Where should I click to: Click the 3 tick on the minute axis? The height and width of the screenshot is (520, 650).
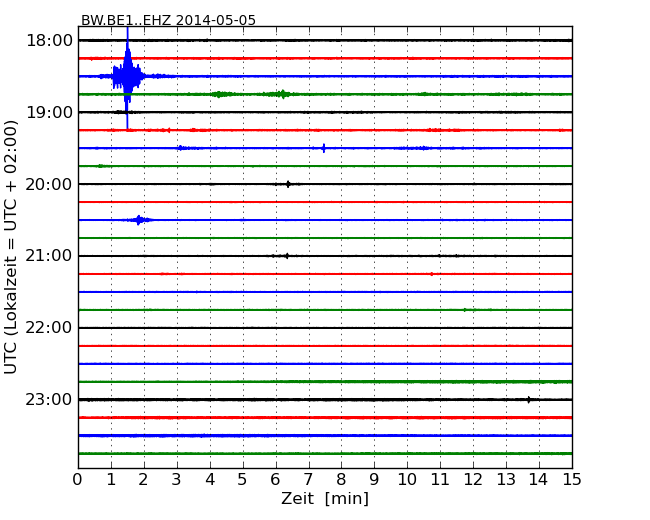pyautogui.click(x=177, y=480)
